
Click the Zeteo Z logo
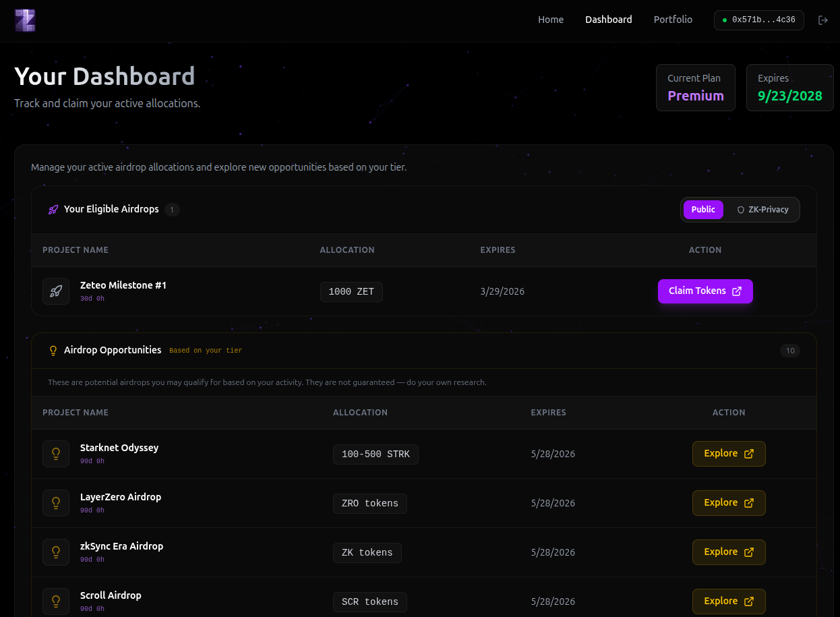click(25, 20)
